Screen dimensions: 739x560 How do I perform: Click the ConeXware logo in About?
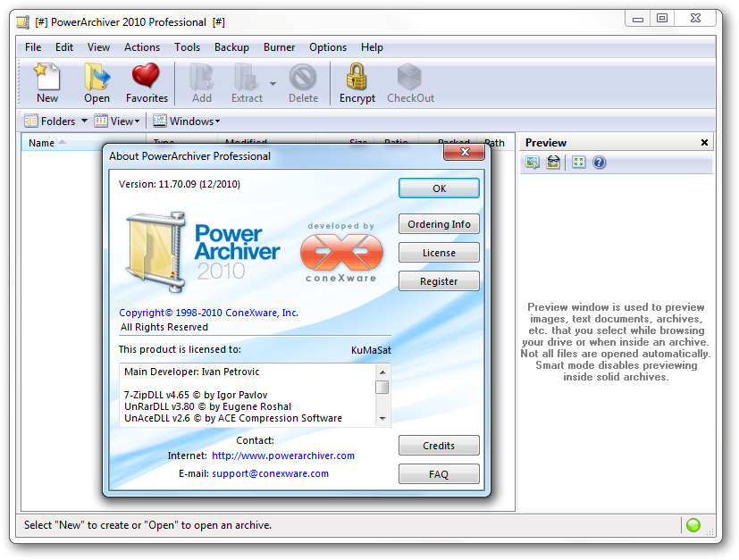pyautogui.click(x=341, y=253)
